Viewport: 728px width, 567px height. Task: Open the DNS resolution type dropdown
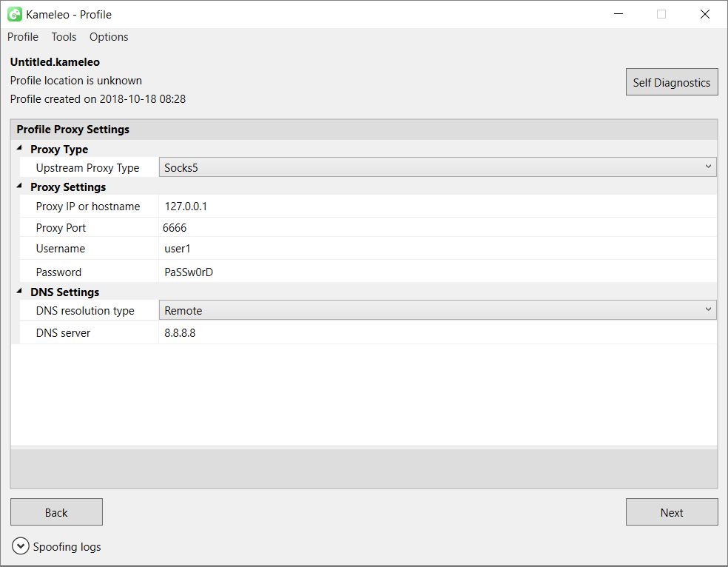[x=438, y=310]
